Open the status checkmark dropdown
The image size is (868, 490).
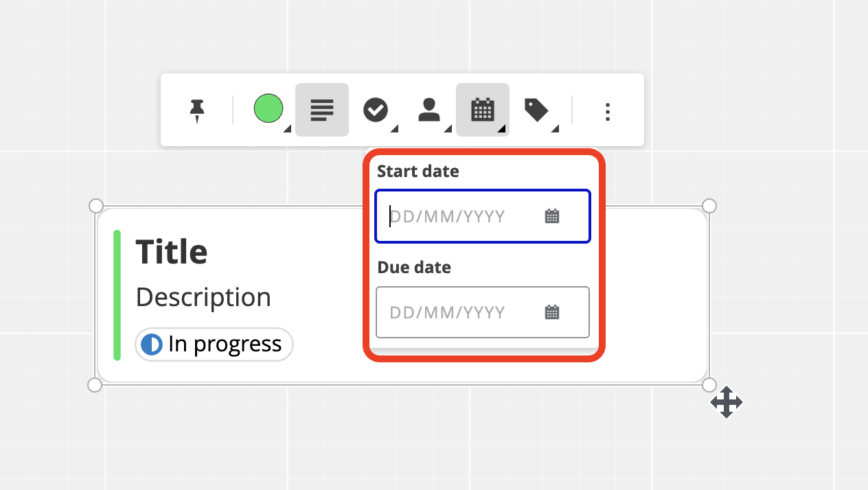pyautogui.click(x=376, y=110)
